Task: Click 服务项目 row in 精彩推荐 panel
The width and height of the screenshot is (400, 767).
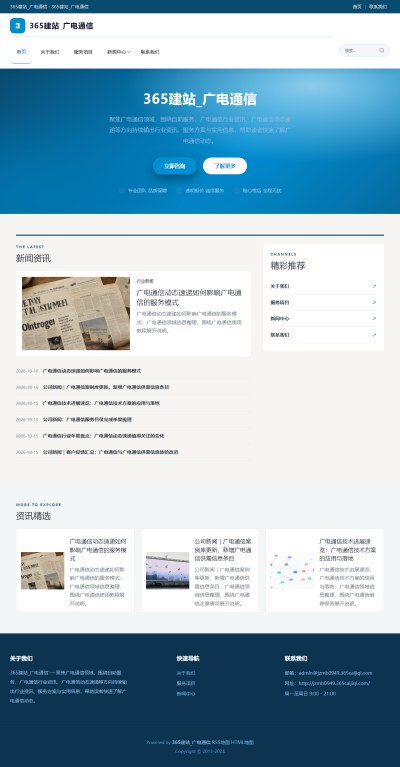Action: point(323,302)
